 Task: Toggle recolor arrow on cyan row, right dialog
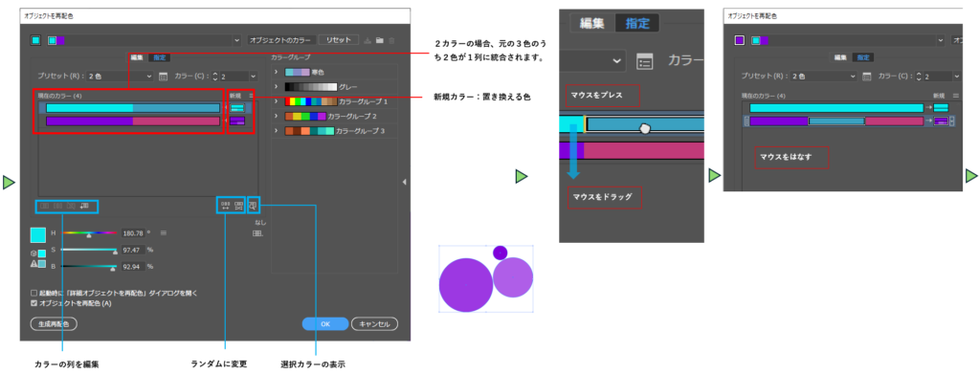point(928,108)
